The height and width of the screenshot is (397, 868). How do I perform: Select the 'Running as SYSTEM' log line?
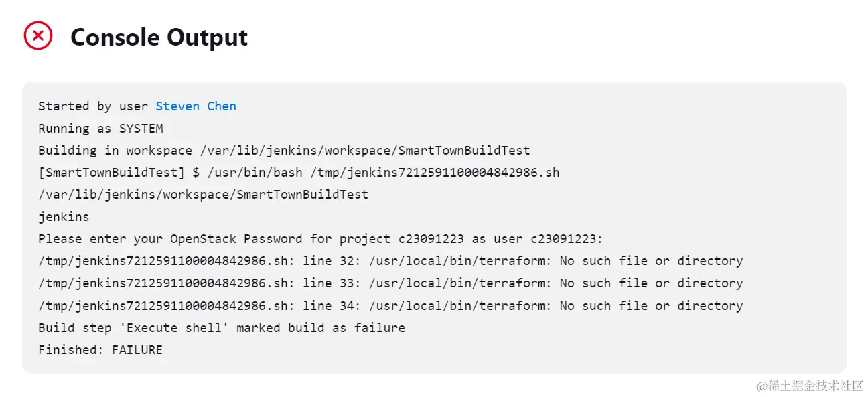[100, 129]
